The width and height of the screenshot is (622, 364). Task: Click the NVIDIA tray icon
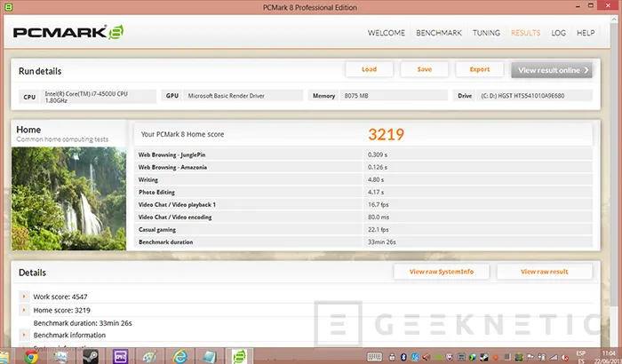438,357
